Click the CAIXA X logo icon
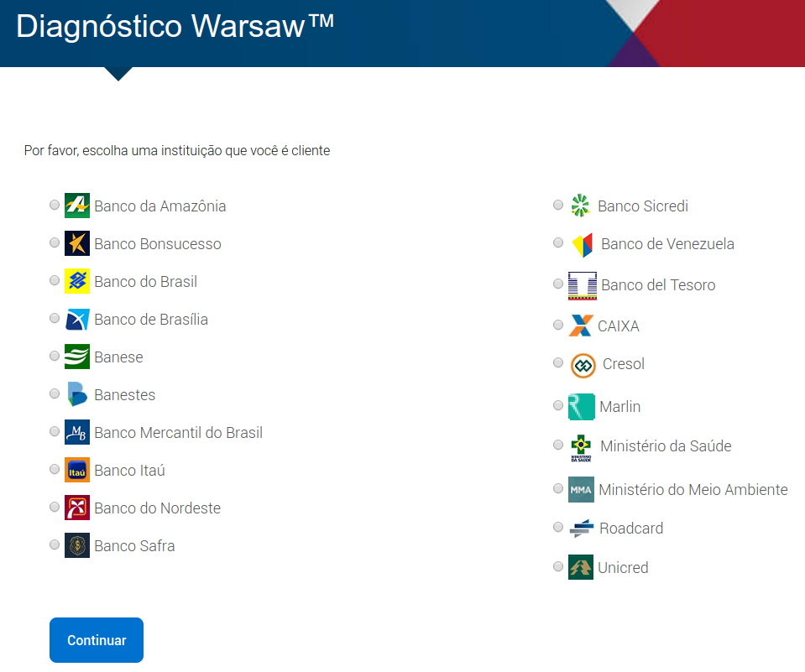The image size is (805, 672). [581, 326]
